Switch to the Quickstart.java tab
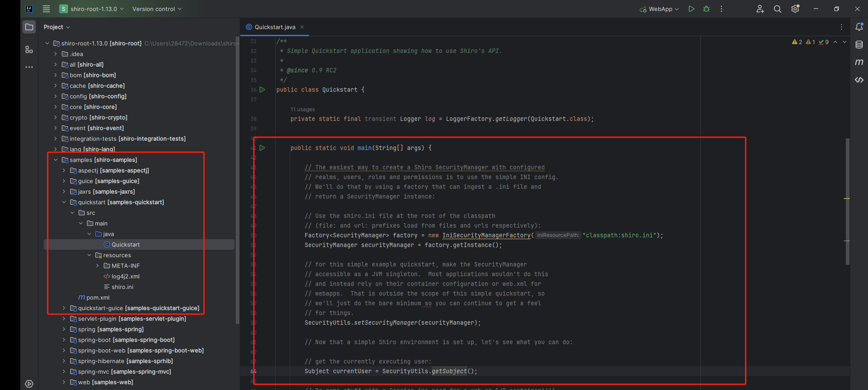Viewport: 868px width, 390px height. (275, 27)
